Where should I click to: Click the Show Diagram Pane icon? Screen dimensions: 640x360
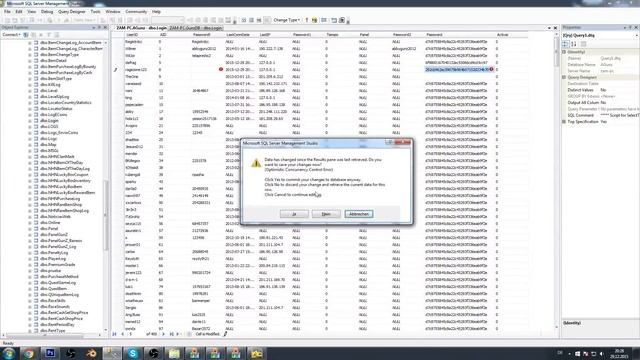click(x=244, y=20)
